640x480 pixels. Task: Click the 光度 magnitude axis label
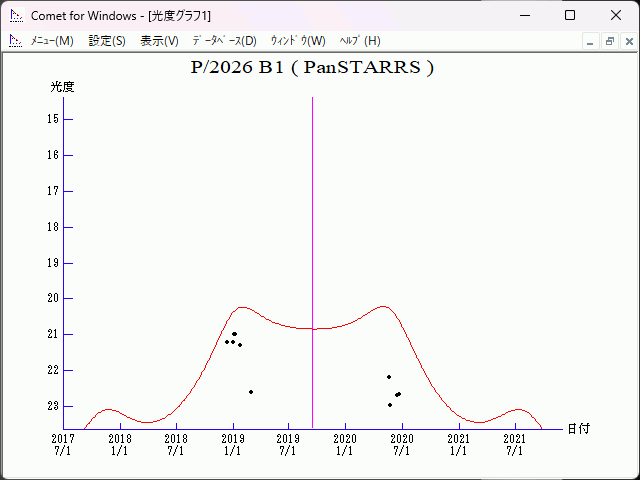click(x=63, y=87)
